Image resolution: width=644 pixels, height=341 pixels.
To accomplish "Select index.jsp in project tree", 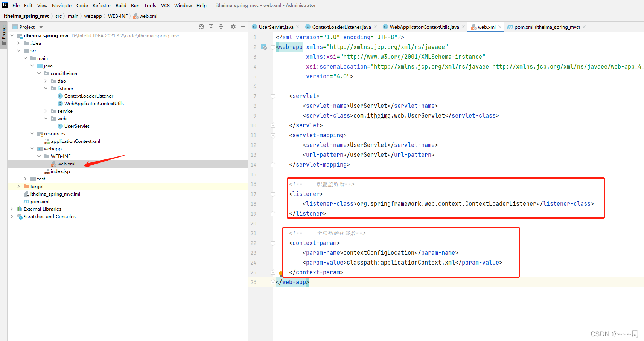I will [x=60, y=171].
